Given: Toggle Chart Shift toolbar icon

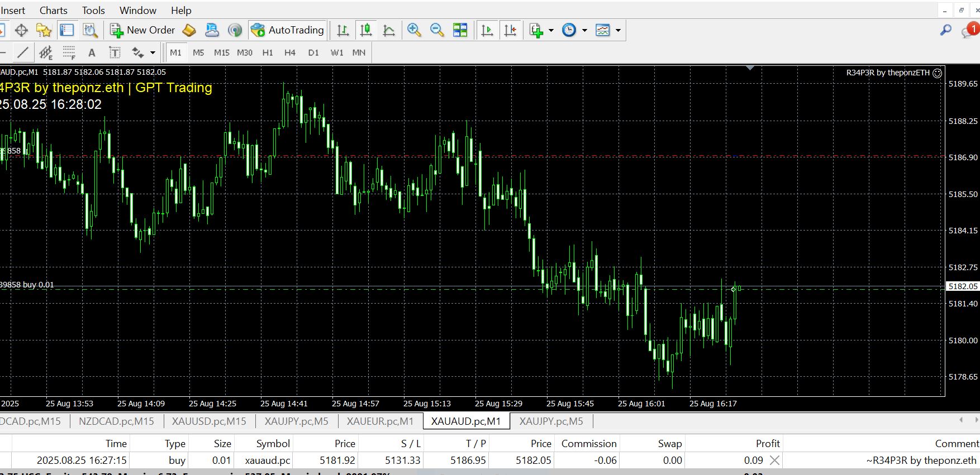Looking at the screenshot, I should [x=510, y=30].
